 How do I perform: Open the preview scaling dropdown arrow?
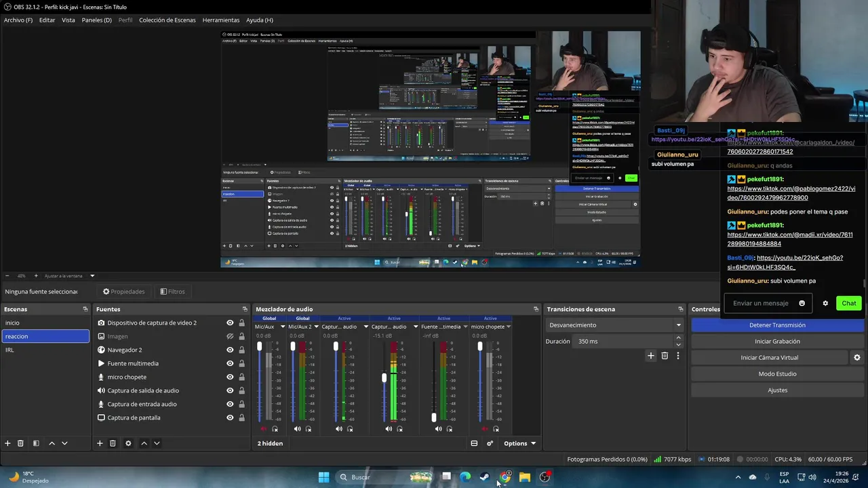pos(92,276)
